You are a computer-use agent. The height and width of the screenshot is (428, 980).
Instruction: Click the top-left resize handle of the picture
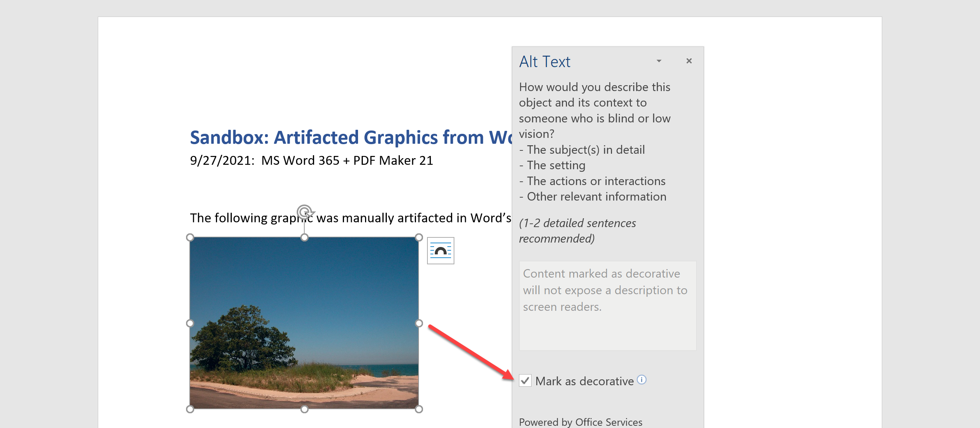[190, 237]
